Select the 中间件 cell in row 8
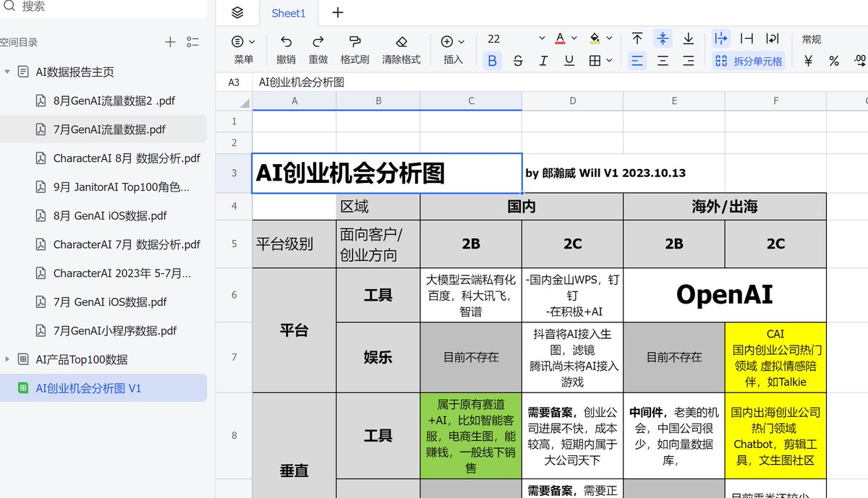 point(674,436)
